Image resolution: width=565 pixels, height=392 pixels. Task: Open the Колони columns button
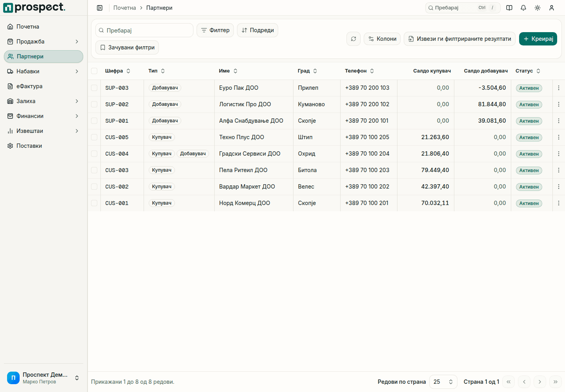click(382, 39)
